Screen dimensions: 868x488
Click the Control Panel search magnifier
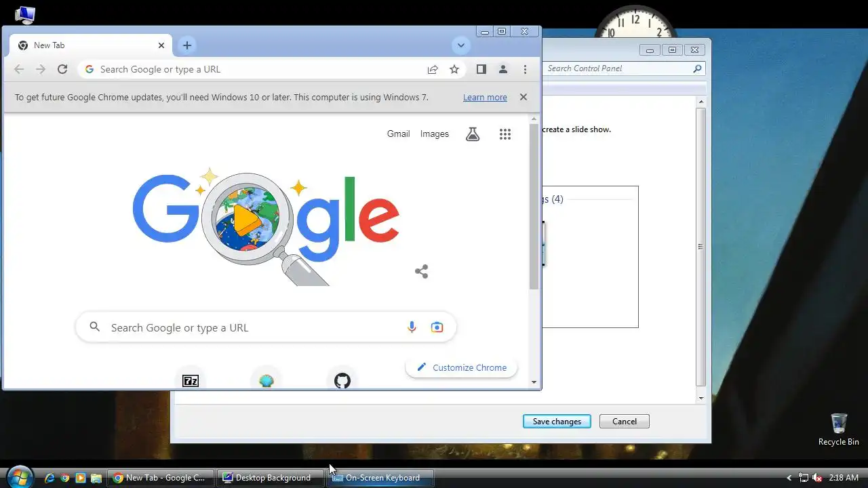coord(697,68)
